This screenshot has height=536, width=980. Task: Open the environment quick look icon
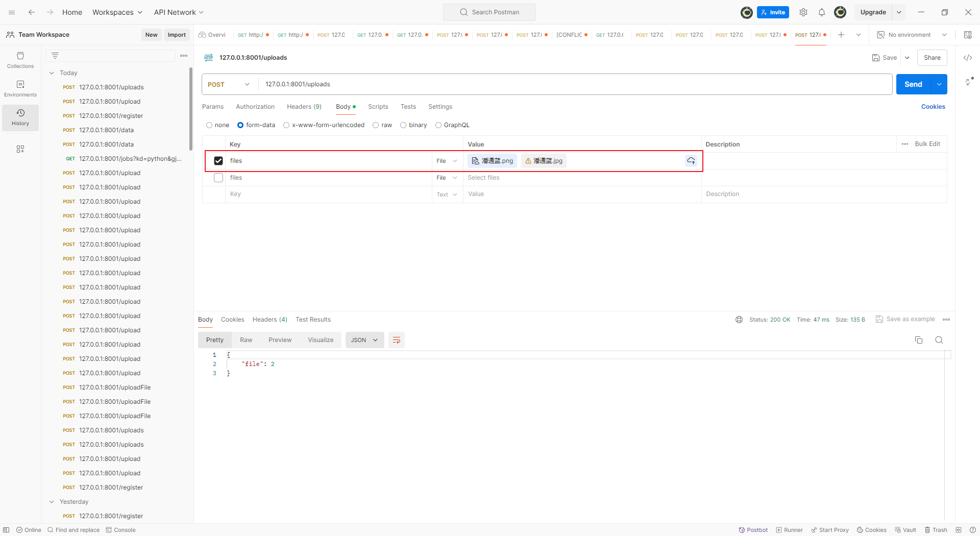pos(968,35)
